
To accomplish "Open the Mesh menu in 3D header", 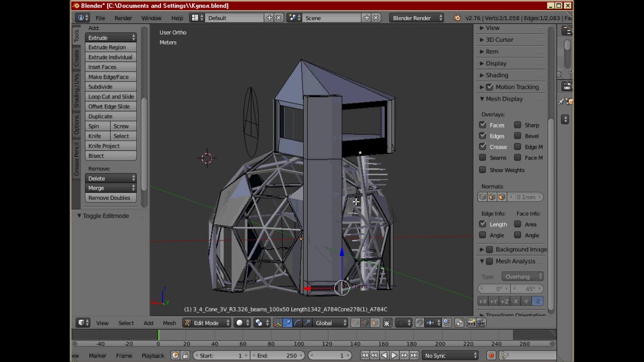I will tap(170, 323).
